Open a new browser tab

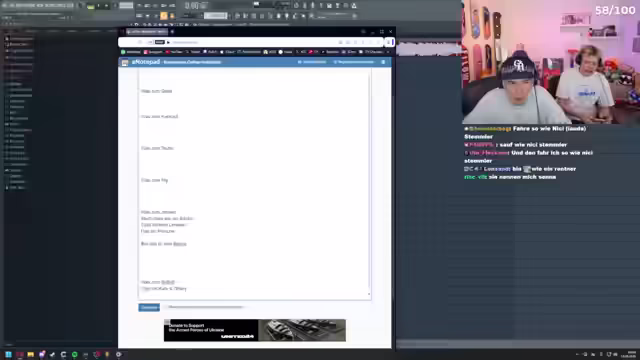coord(172,31)
